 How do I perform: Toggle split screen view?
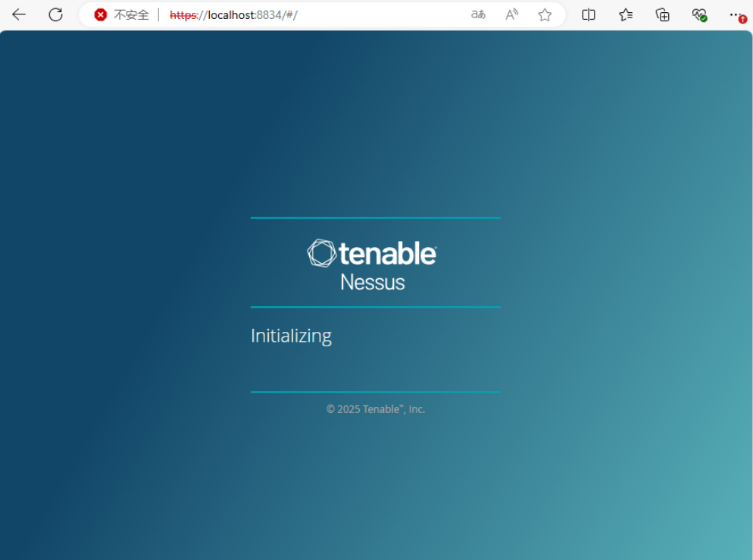click(589, 15)
